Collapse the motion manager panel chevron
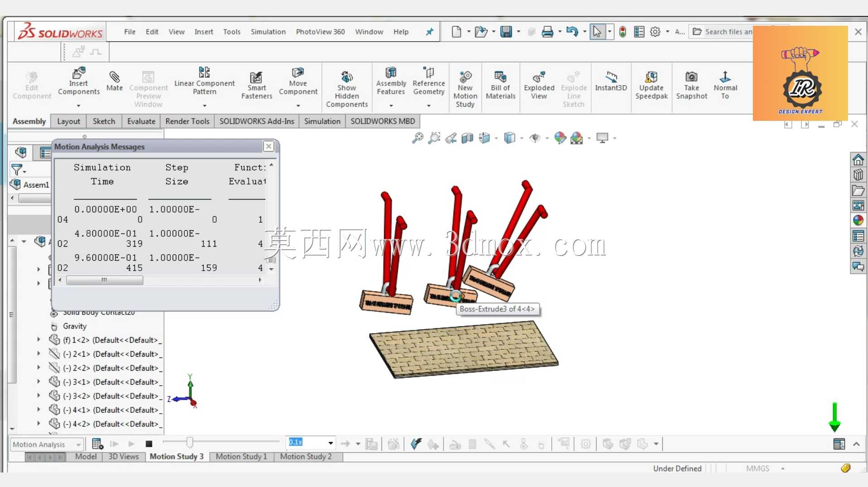868x487 pixels. (x=856, y=444)
